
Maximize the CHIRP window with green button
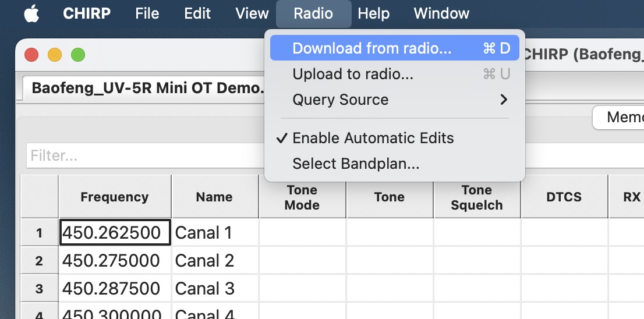pyautogui.click(x=78, y=55)
